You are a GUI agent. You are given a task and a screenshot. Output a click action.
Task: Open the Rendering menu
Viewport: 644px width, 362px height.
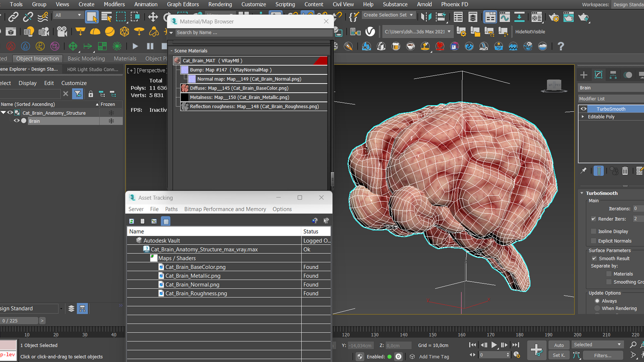(x=220, y=4)
